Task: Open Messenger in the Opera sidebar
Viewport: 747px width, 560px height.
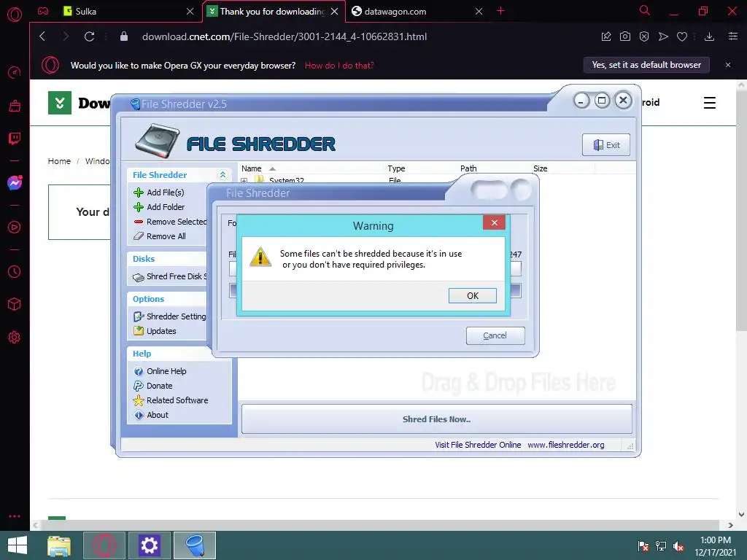Action: [x=15, y=183]
